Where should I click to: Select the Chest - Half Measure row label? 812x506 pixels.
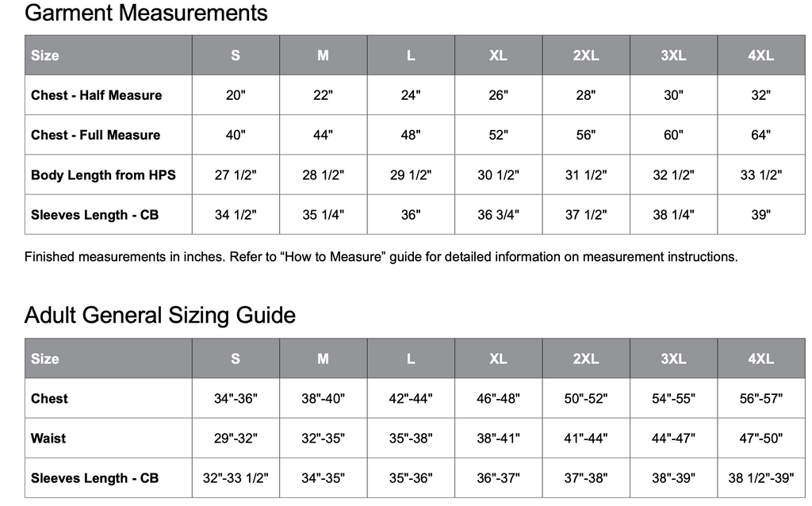click(96, 95)
